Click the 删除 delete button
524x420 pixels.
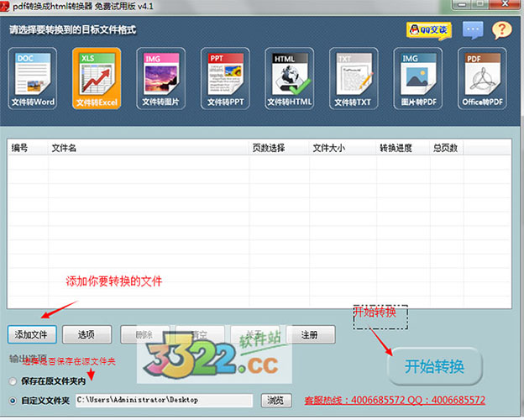click(144, 334)
